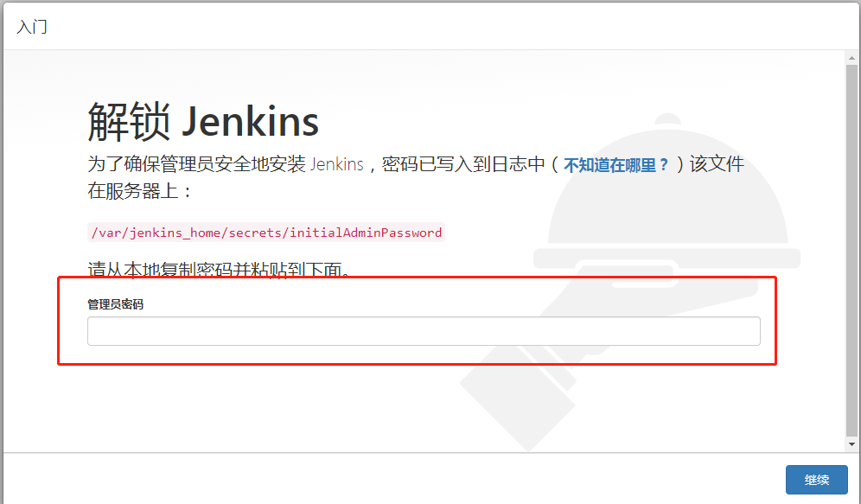
Task: Click the 请从本地复制密码并粘贴到下面 instruction text
Action: coord(219,269)
